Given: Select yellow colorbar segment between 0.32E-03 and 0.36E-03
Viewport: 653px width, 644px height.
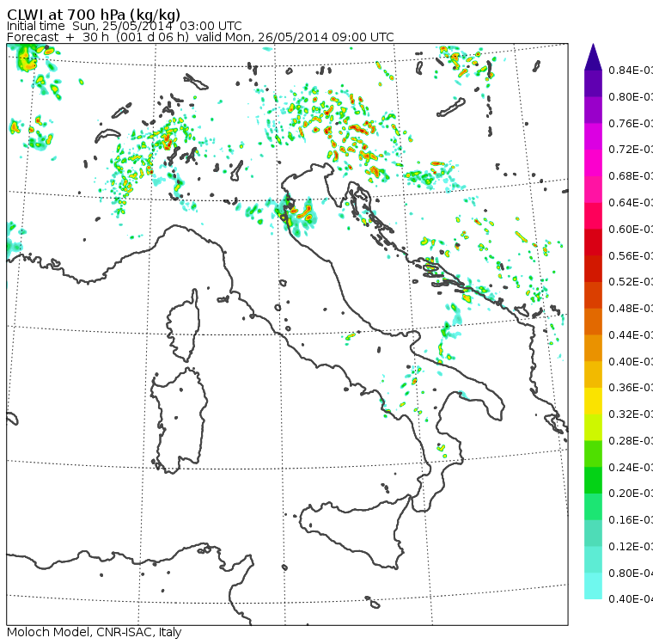Looking at the screenshot, I should click(x=593, y=401).
